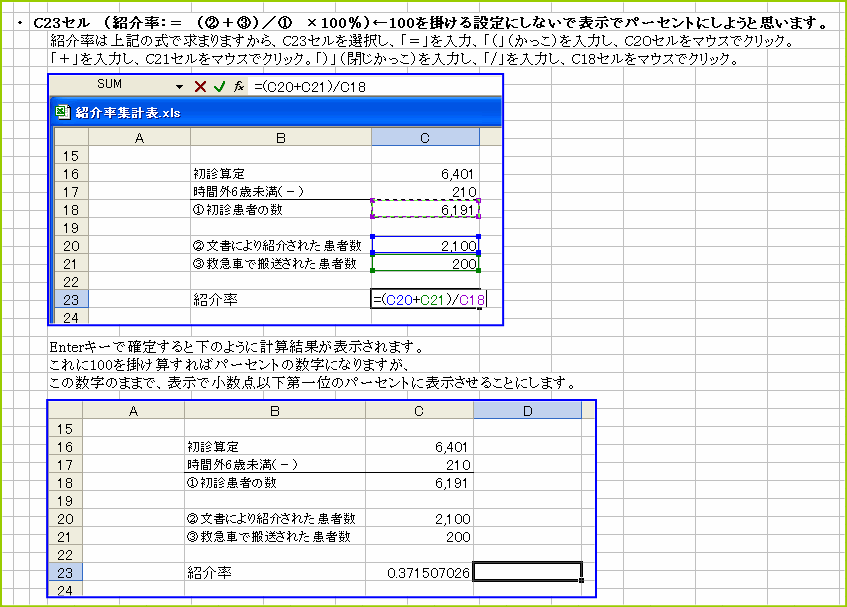Click the Excel workbook icon in title bar
The height and width of the screenshot is (607, 847).
click(64, 113)
